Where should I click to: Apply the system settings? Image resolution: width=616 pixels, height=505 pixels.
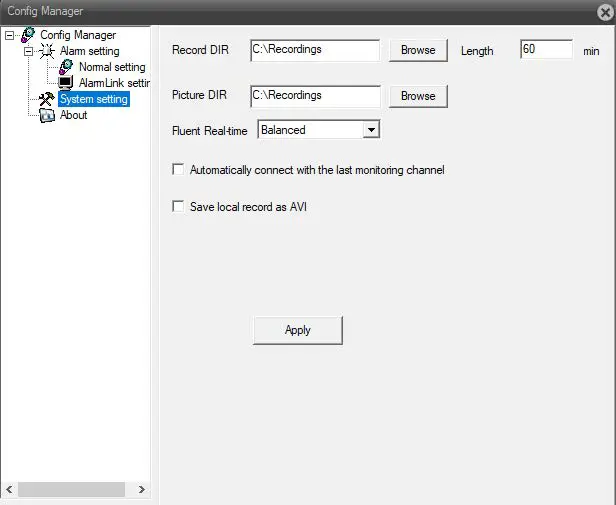coord(298,330)
